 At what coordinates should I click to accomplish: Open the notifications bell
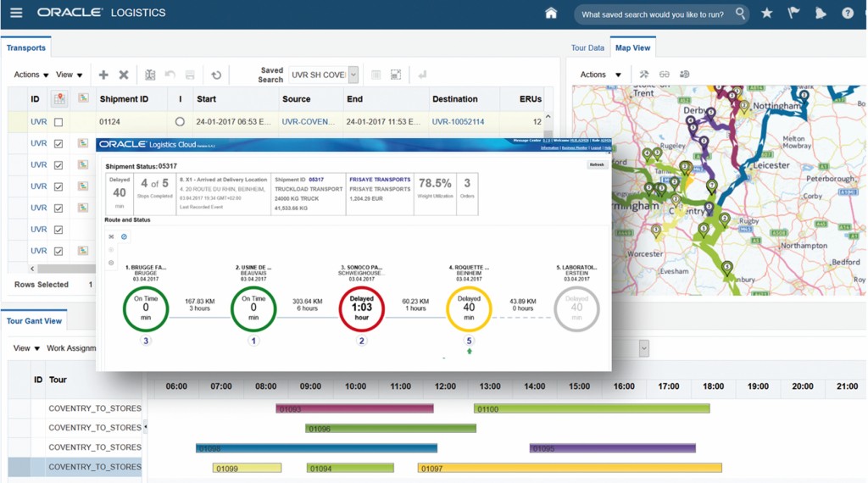(x=821, y=14)
